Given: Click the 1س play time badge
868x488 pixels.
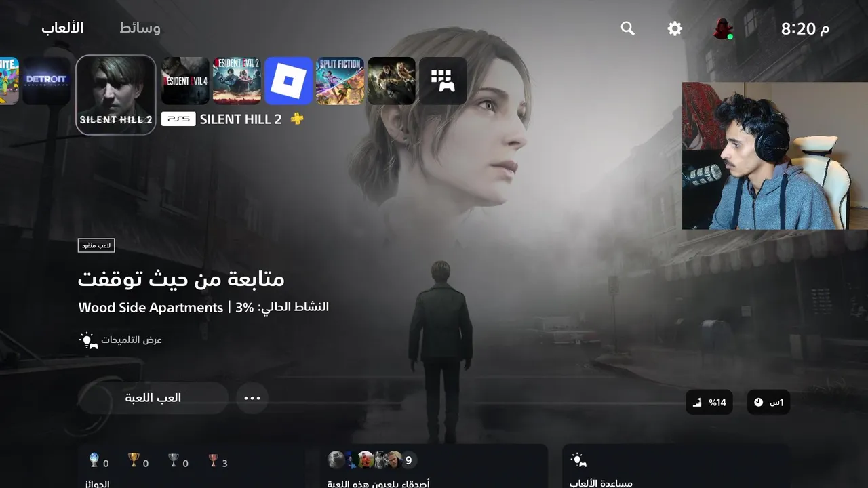Looking at the screenshot, I should tap(768, 403).
